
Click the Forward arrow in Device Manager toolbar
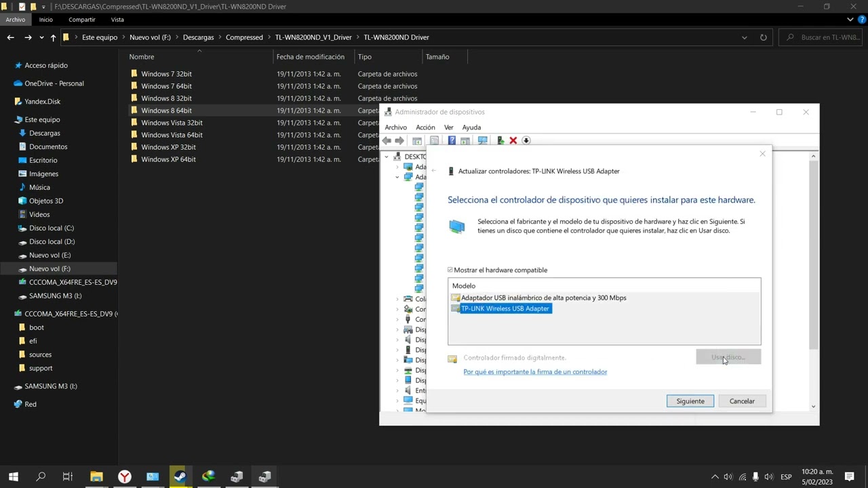coord(399,140)
